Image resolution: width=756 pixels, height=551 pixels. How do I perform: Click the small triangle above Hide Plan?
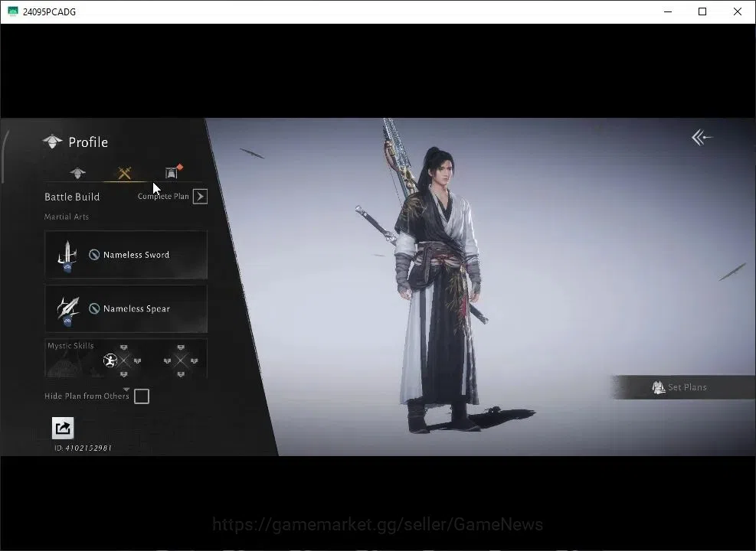(126, 390)
